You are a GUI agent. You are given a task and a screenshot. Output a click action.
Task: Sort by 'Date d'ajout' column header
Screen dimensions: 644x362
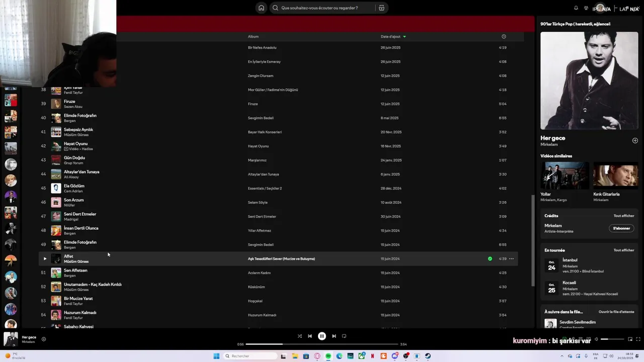point(393,37)
